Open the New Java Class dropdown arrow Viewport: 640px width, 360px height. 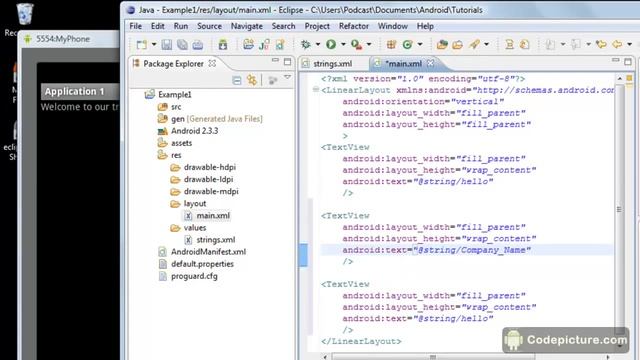pos(420,44)
